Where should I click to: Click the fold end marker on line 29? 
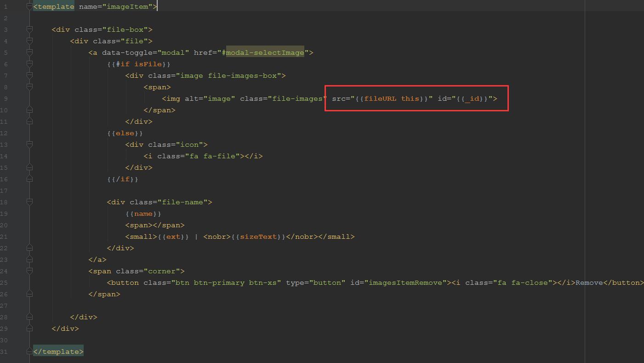pyautogui.click(x=29, y=328)
